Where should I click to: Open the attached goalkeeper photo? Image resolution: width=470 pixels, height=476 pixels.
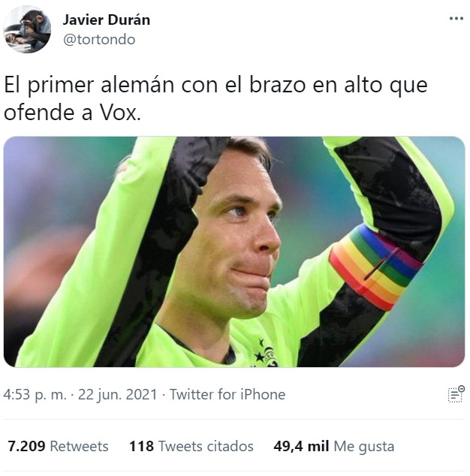tap(234, 252)
